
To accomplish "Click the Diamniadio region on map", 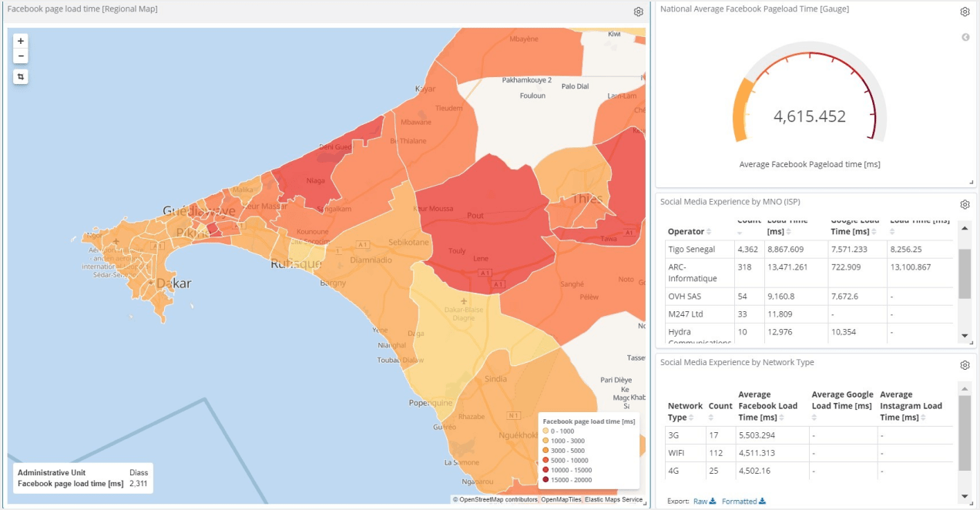I will tap(370, 260).
